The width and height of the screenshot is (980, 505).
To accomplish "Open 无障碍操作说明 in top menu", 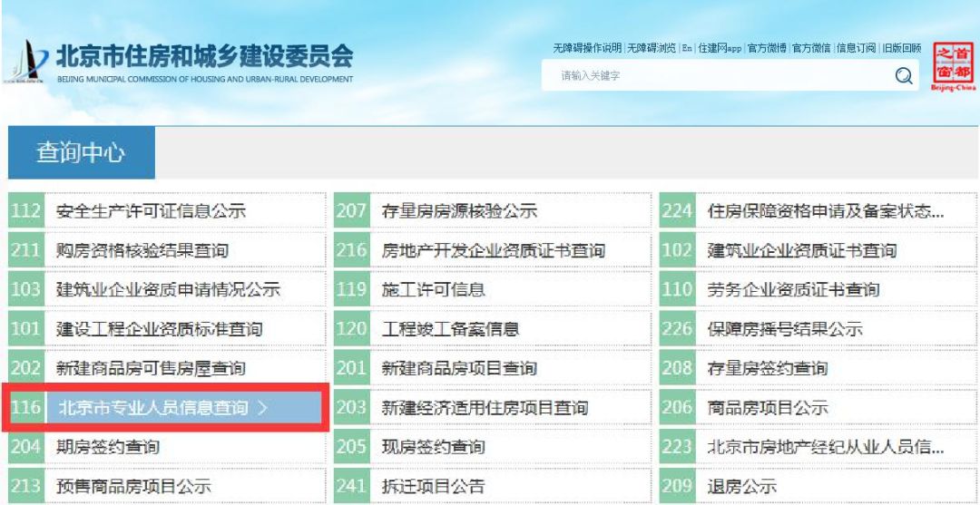I will tap(587, 48).
